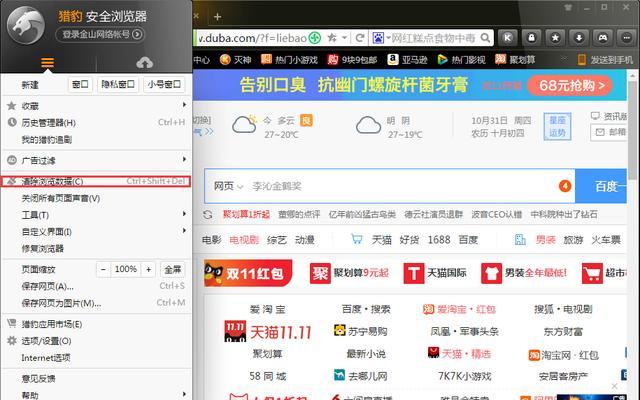Click the 小号窗口 button
The image size is (640, 400).
tap(164, 84)
